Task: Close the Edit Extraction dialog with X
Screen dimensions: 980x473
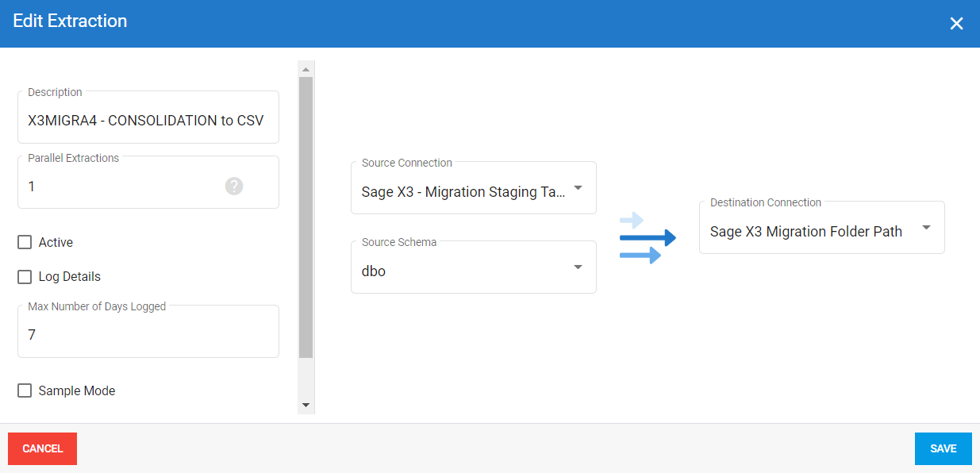Action: (956, 24)
